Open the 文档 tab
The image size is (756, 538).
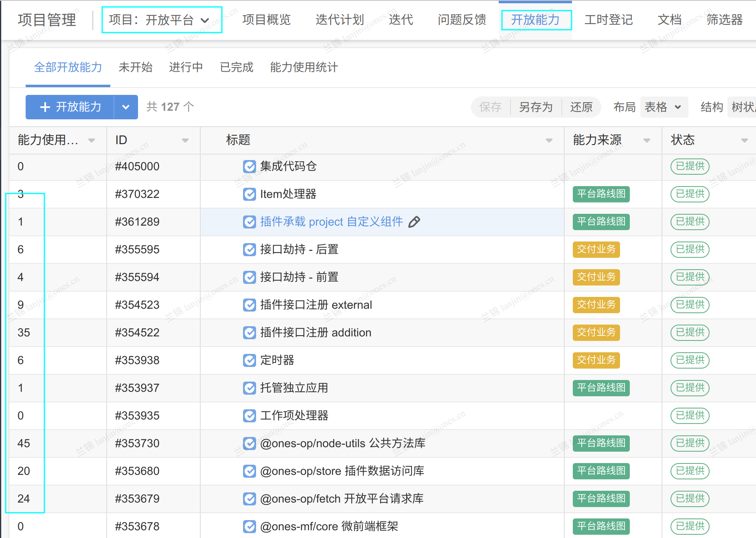[x=670, y=20]
